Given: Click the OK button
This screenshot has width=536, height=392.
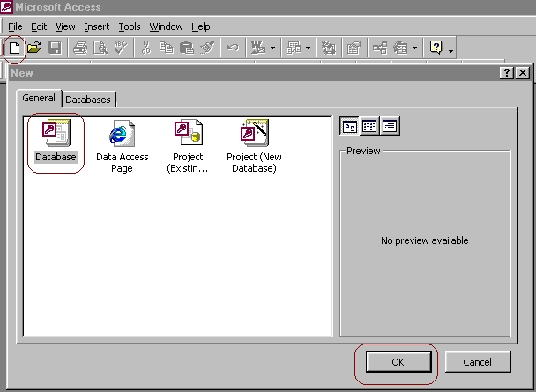Looking at the screenshot, I should pyautogui.click(x=398, y=362).
